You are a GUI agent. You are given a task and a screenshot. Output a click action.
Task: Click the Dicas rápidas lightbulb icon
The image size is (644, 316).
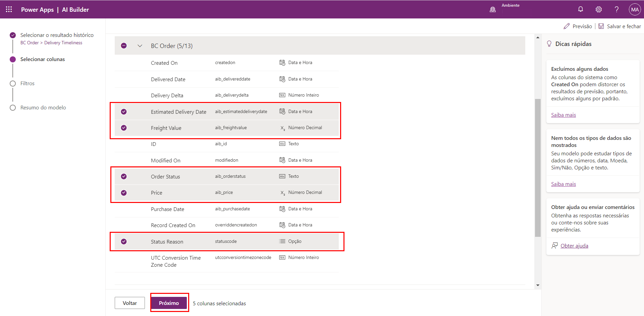549,44
